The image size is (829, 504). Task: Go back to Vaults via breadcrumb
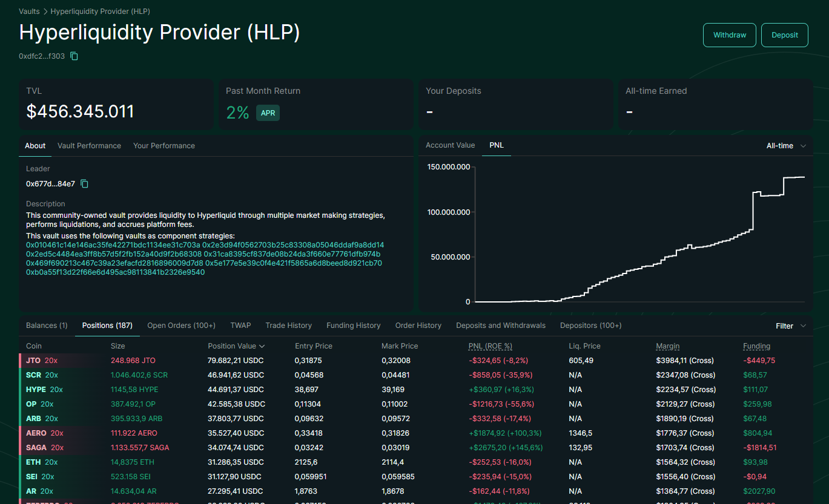[x=29, y=11]
